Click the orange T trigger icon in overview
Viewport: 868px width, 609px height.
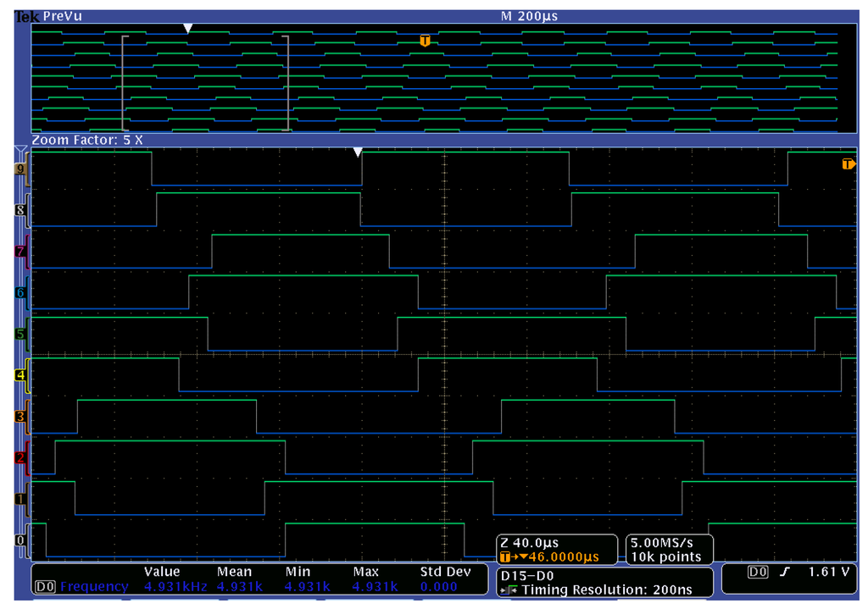(424, 40)
